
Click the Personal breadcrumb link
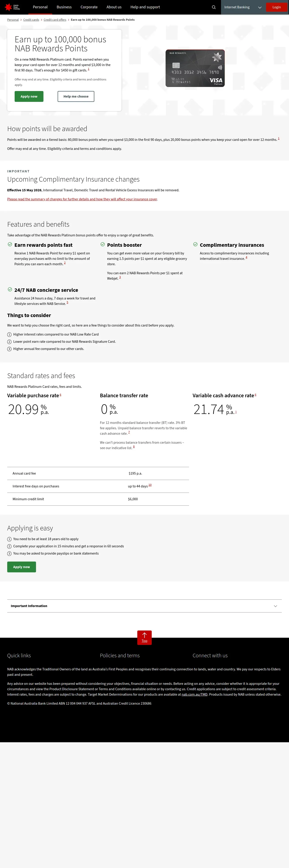coord(13,20)
